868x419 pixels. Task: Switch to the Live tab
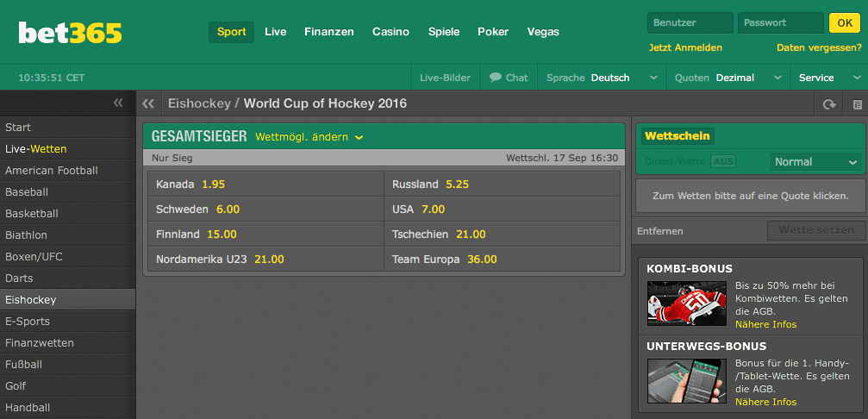pos(276,32)
